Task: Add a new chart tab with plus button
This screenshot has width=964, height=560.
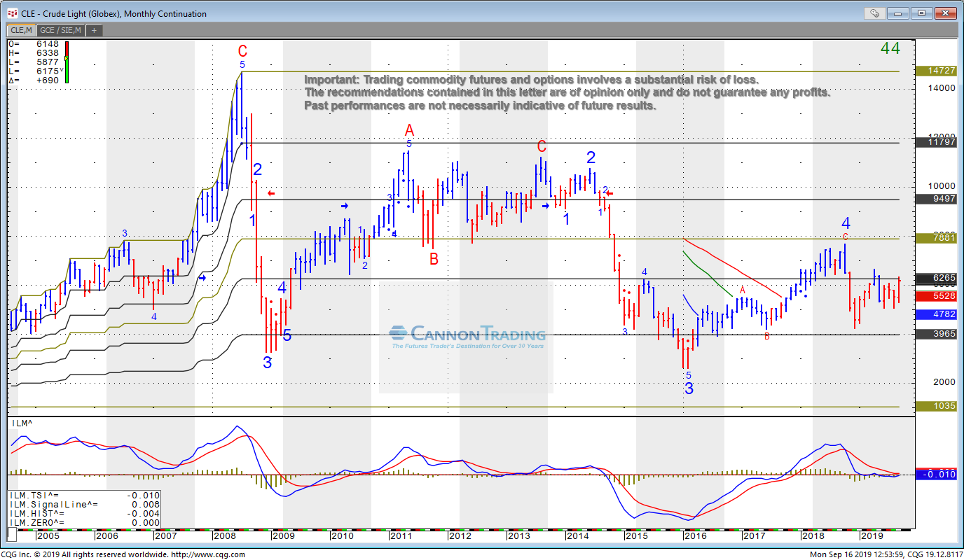Action: pos(94,30)
